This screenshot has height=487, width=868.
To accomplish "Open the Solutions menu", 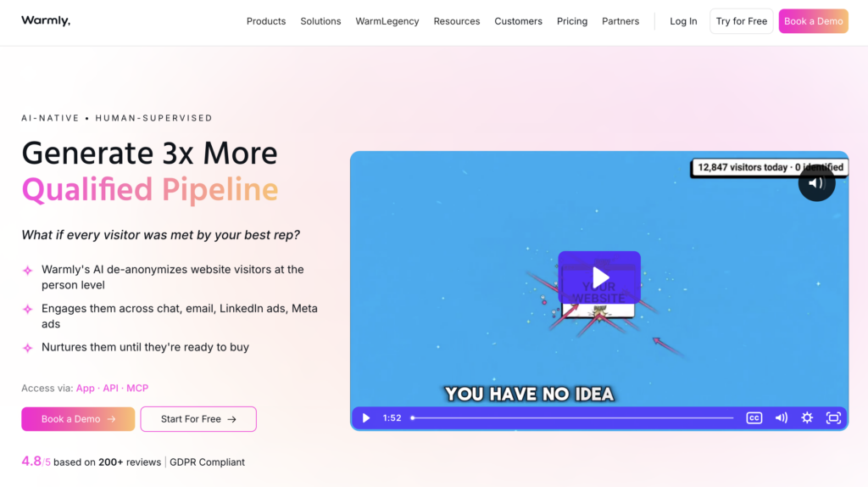I will coord(320,21).
